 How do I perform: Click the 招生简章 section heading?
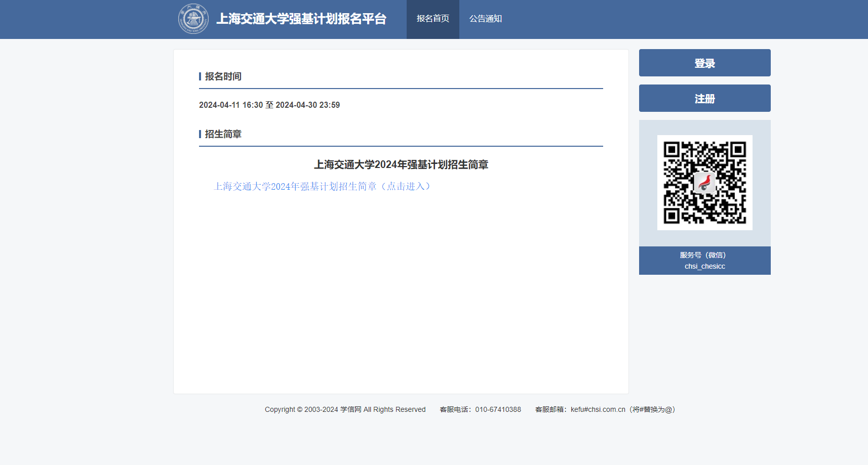223,134
